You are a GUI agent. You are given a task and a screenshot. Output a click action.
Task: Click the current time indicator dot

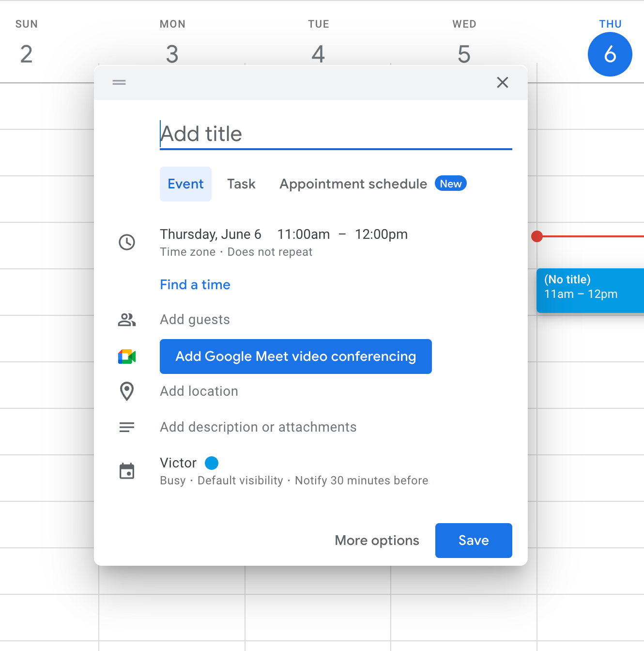[537, 236]
